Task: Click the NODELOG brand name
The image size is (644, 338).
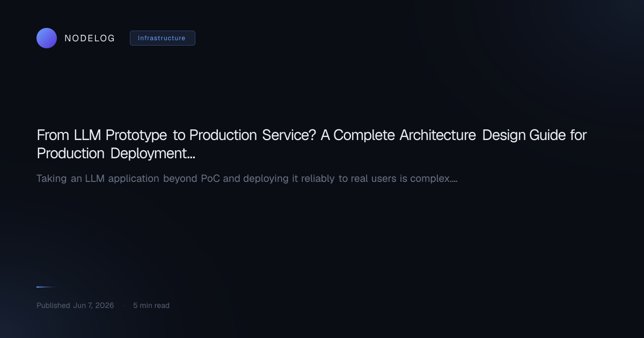Action: point(90,38)
